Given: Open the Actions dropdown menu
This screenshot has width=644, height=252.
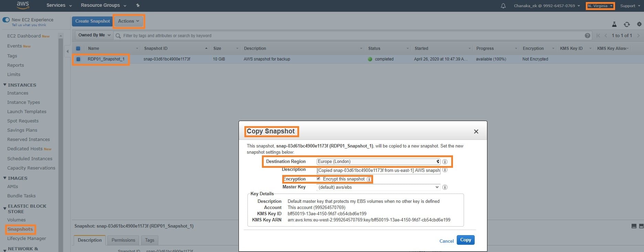Looking at the screenshot, I should coord(128,21).
